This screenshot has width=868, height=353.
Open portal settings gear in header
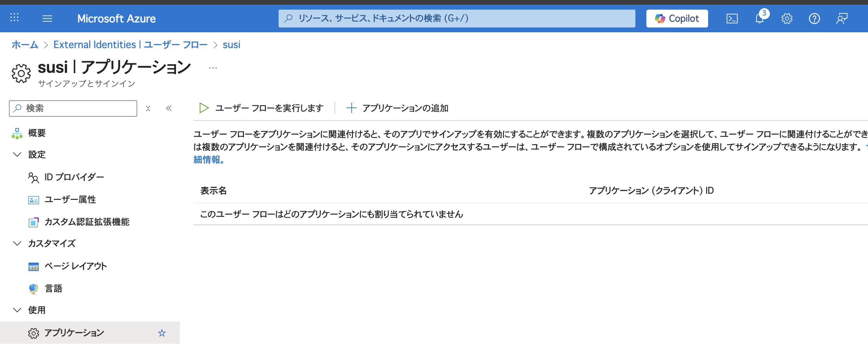pos(787,19)
